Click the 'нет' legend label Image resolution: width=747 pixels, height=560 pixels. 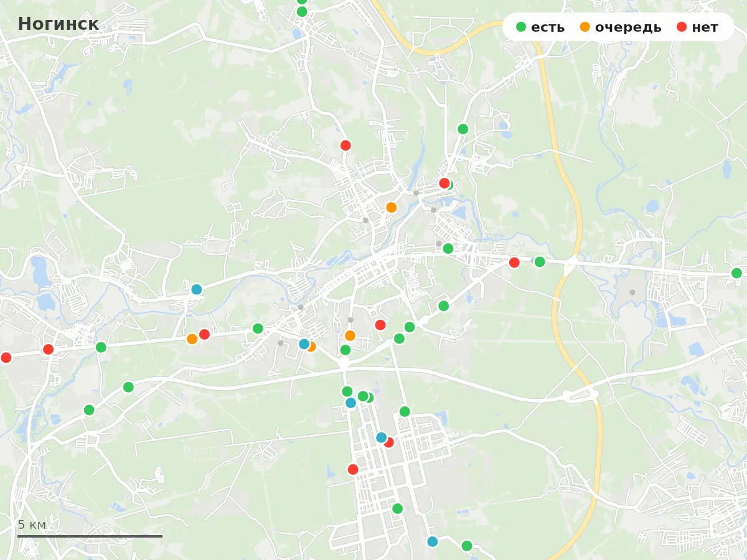coord(705,27)
